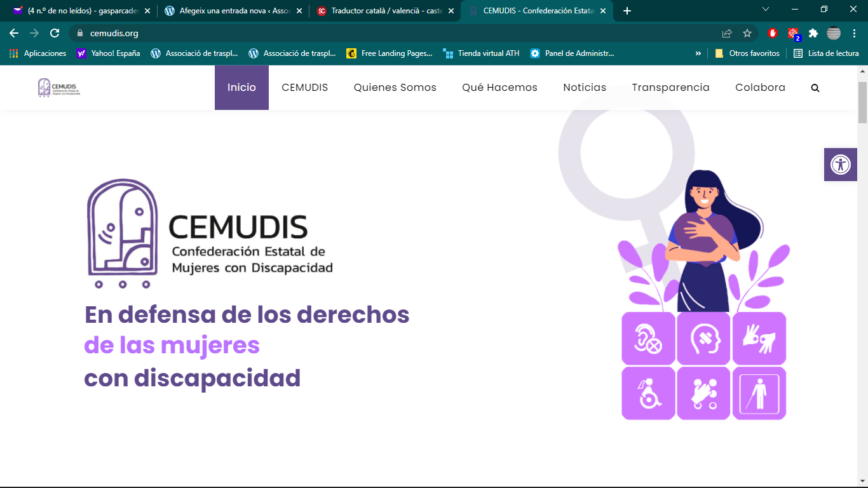This screenshot has height=488, width=868.
Task: Open the Quienes Somos menu
Action: tap(395, 88)
